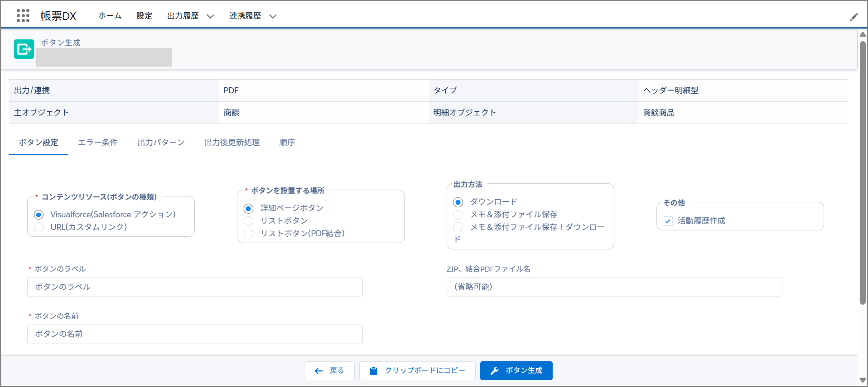Open the 出力履歴 dropdown chevron
The height and width of the screenshot is (387, 868).
click(211, 16)
